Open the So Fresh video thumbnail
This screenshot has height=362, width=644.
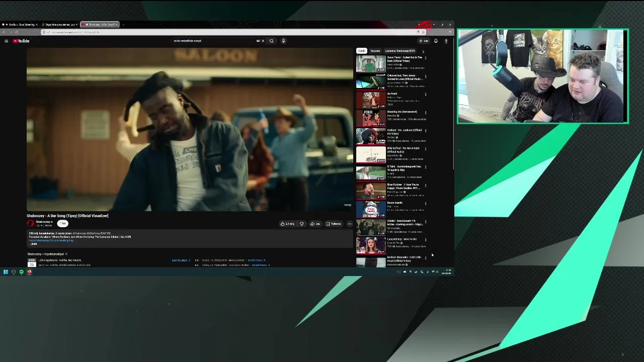click(x=371, y=100)
